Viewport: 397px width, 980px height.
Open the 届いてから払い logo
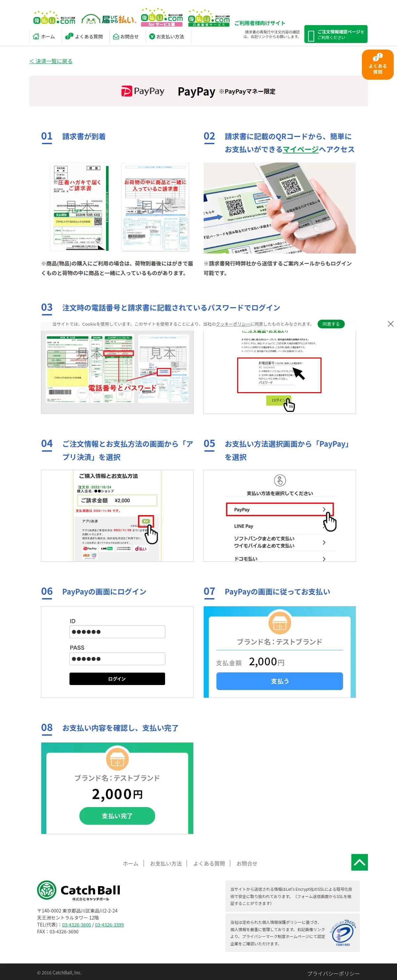coord(109,19)
